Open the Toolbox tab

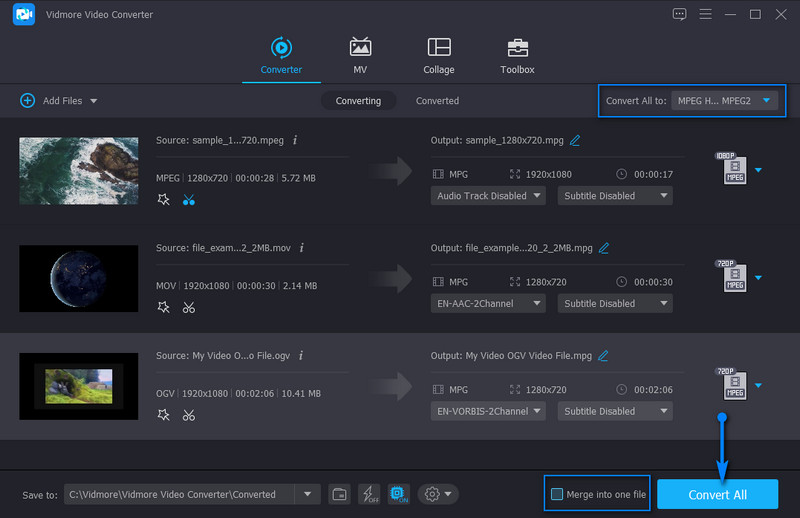pyautogui.click(x=517, y=56)
